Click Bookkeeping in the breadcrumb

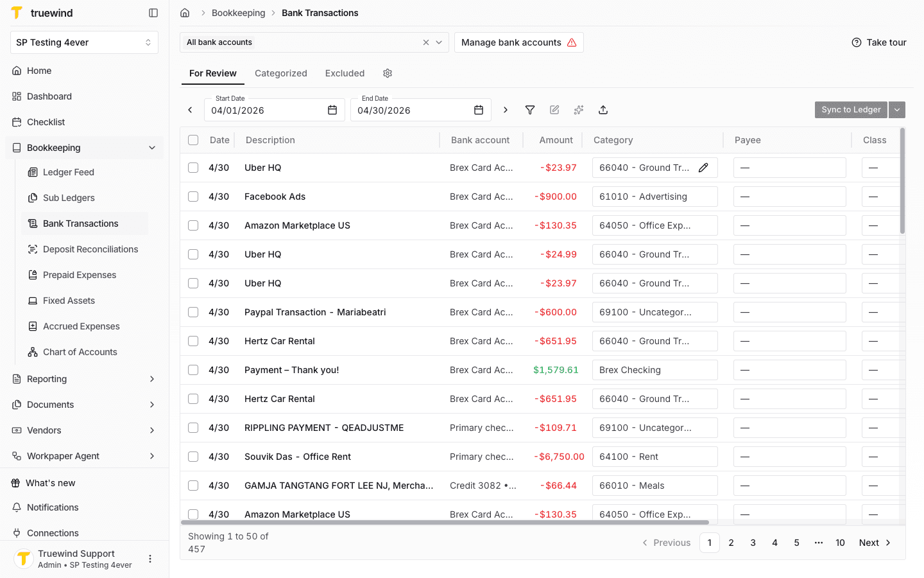[238, 13]
